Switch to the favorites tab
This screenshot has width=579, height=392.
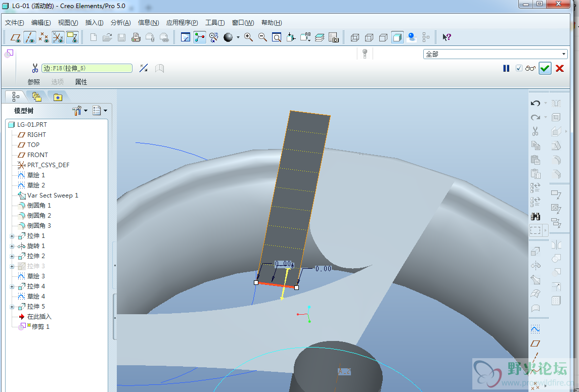tap(58, 97)
